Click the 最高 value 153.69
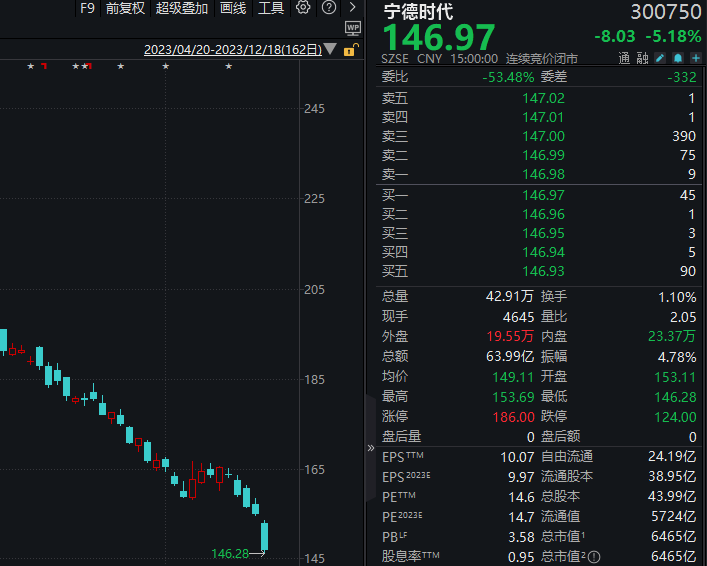Screen dimensions: 707x566 513,397
